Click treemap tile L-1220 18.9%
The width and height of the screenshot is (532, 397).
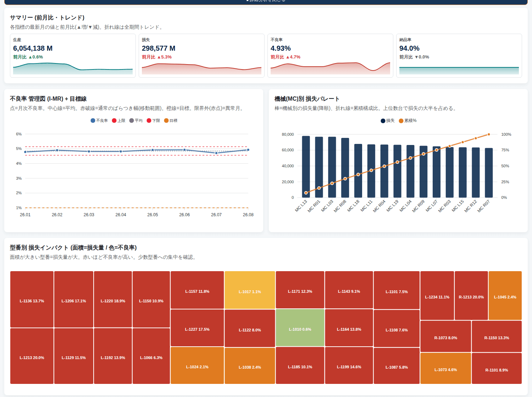tap(113, 300)
